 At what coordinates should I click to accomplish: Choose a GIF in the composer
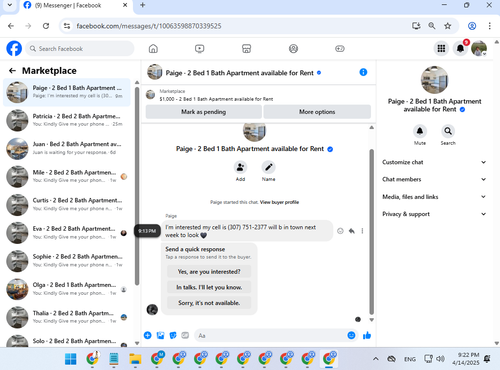coord(185,335)
